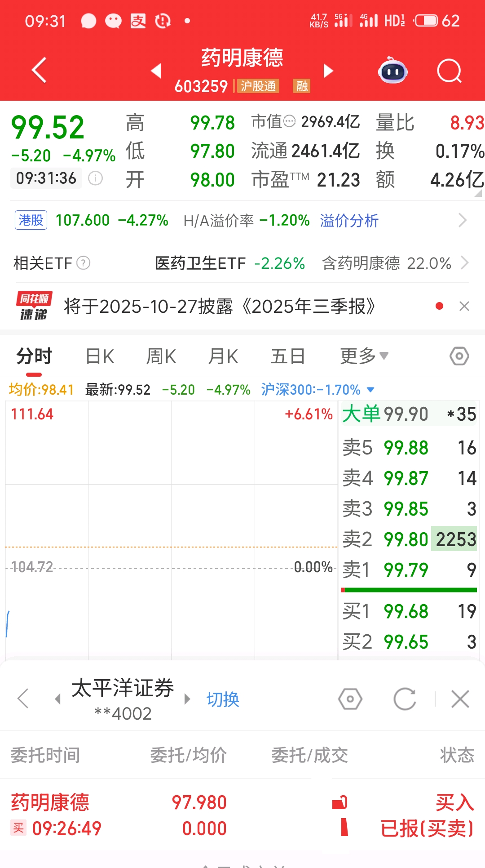Expand the H/A premium row chevron
This screenshot has width=485, height=868.
[x=463, y=220]
